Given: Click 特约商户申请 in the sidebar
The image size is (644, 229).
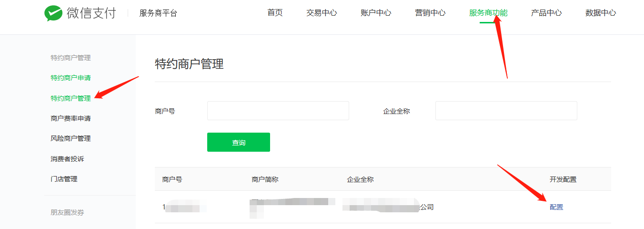Looking at the screenshot, I should click(70, 78).
